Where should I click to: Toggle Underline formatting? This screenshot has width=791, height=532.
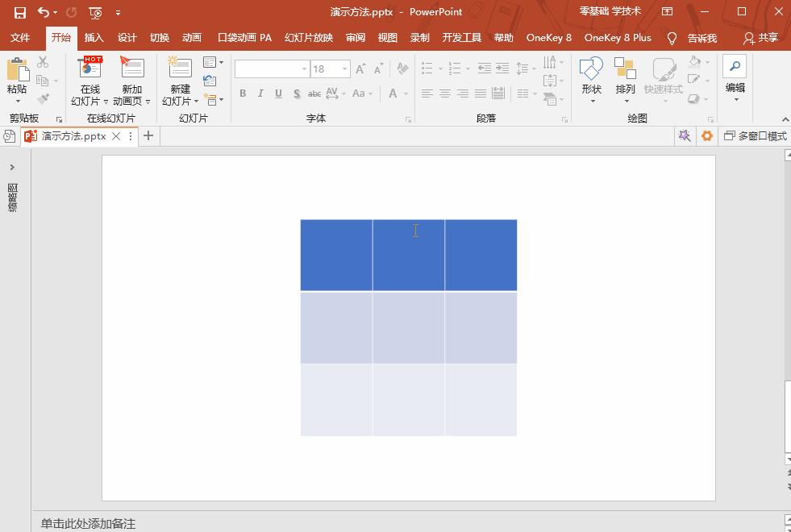coord(278,94)
